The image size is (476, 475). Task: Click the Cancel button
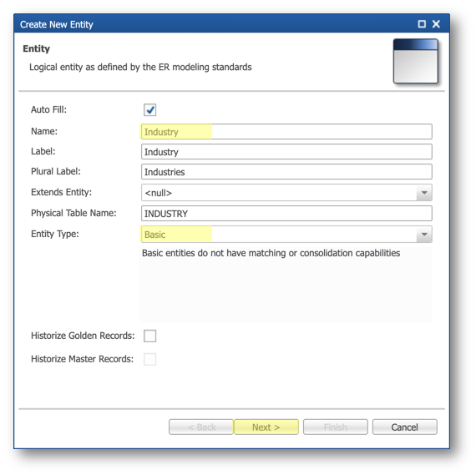pos(405,427)
